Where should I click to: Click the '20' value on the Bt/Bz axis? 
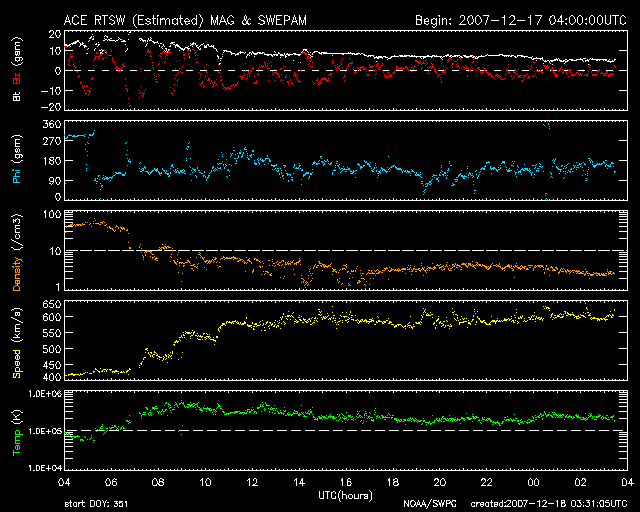(x=55, y=34)
